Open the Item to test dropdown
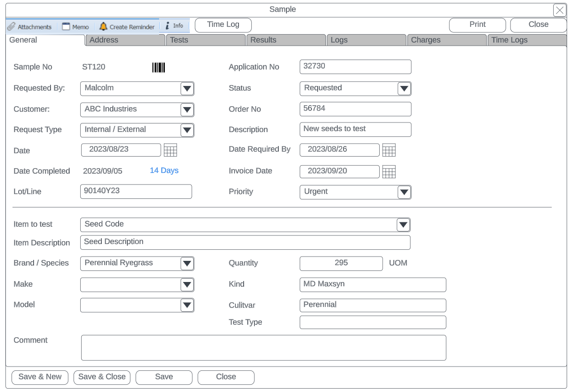 403,225
